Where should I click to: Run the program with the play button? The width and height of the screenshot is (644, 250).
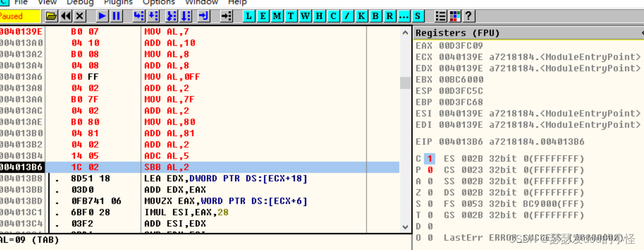click(x=102, y=16)
